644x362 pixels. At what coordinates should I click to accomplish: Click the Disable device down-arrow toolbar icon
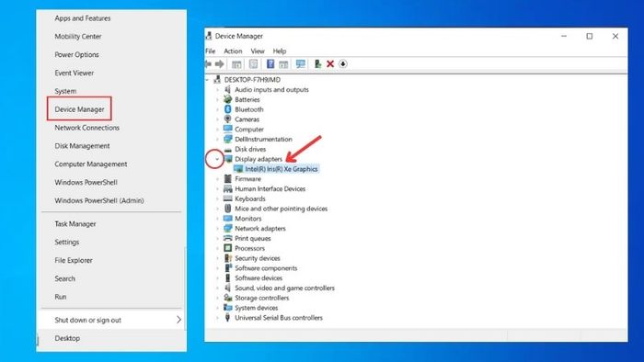343,64
